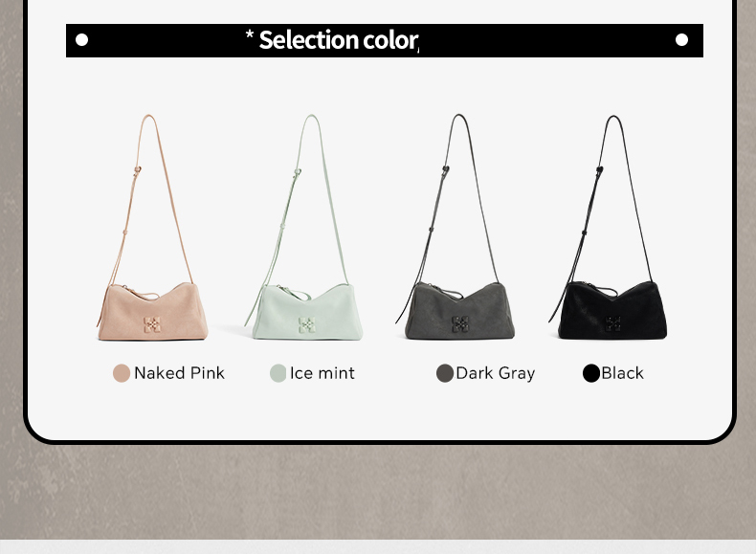Pick the Black color swatch circle
Image resolution: width=756 pixels, height=554 pixels.
click(591, 373)
